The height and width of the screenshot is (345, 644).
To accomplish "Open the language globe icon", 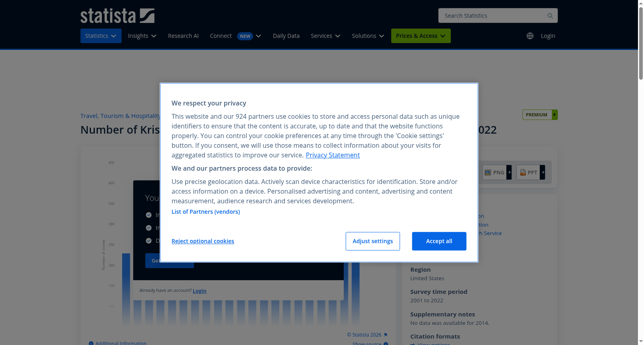I will pyautogui.click(x=530, y=36).
